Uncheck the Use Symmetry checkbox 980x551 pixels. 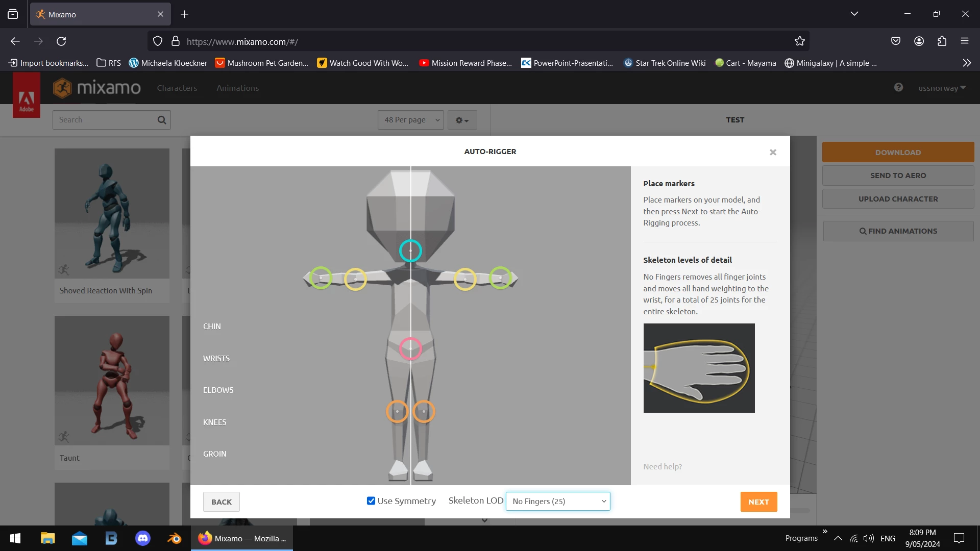point(371,501)
